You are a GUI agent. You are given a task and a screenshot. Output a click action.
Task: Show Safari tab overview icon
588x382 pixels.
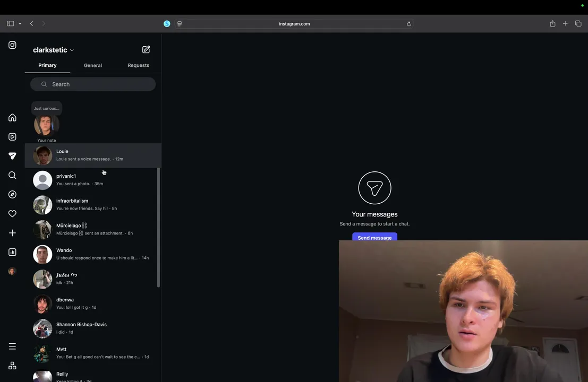point(578,23)
